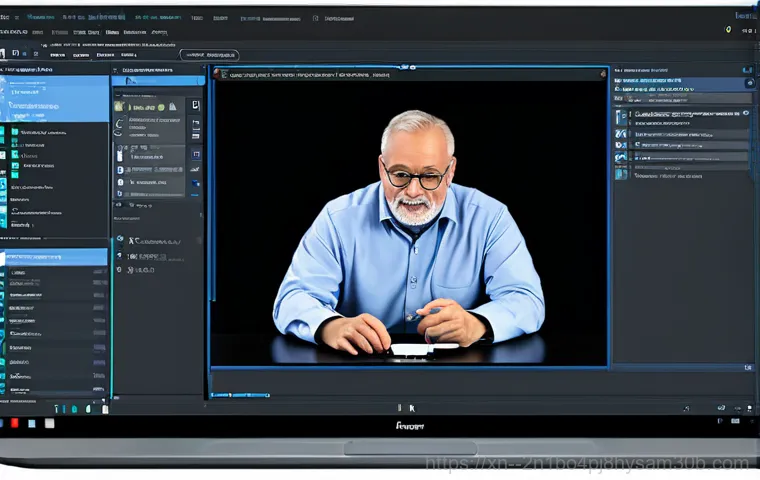
Task: Click the triangle icon beside the green circle
Action: [x=173, y=107]
